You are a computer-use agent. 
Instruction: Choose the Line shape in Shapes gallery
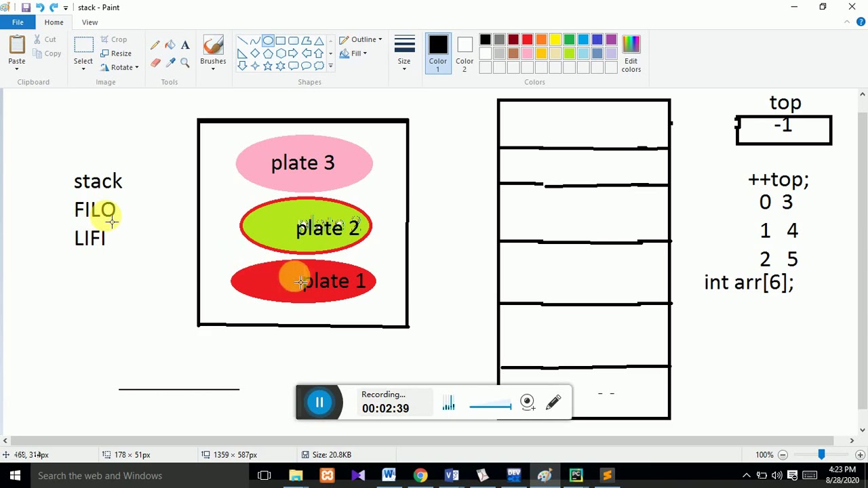click(242, 41)
